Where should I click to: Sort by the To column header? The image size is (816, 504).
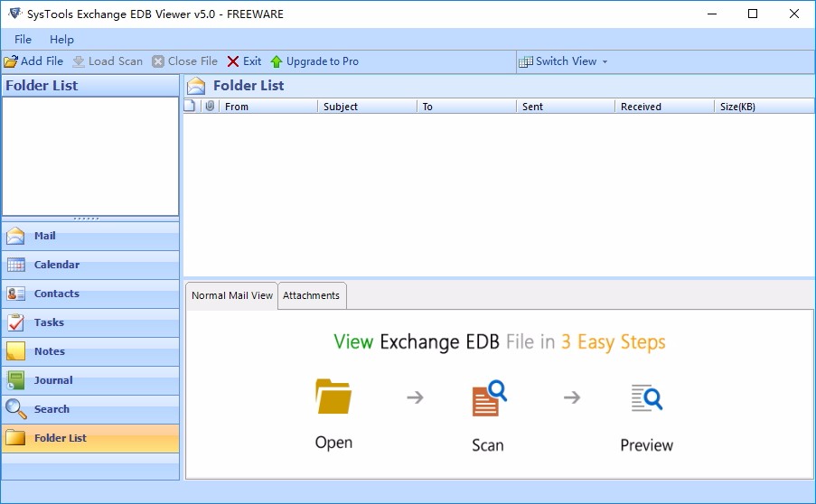click(x=466, y=107)
